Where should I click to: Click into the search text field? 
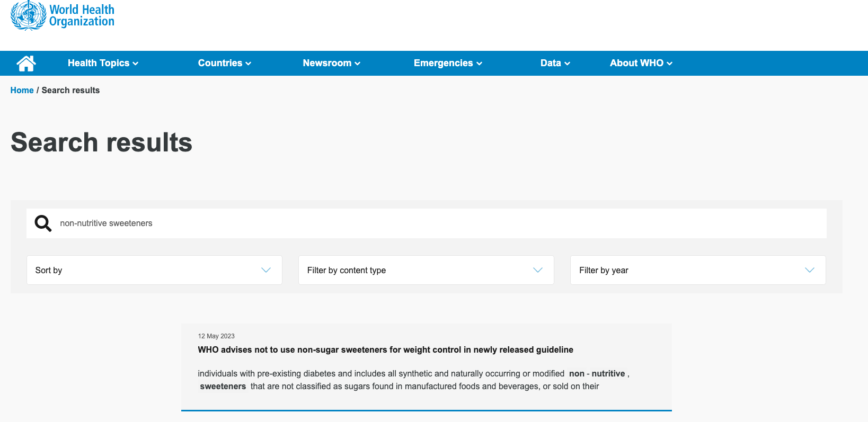click(x=440, y=223)
